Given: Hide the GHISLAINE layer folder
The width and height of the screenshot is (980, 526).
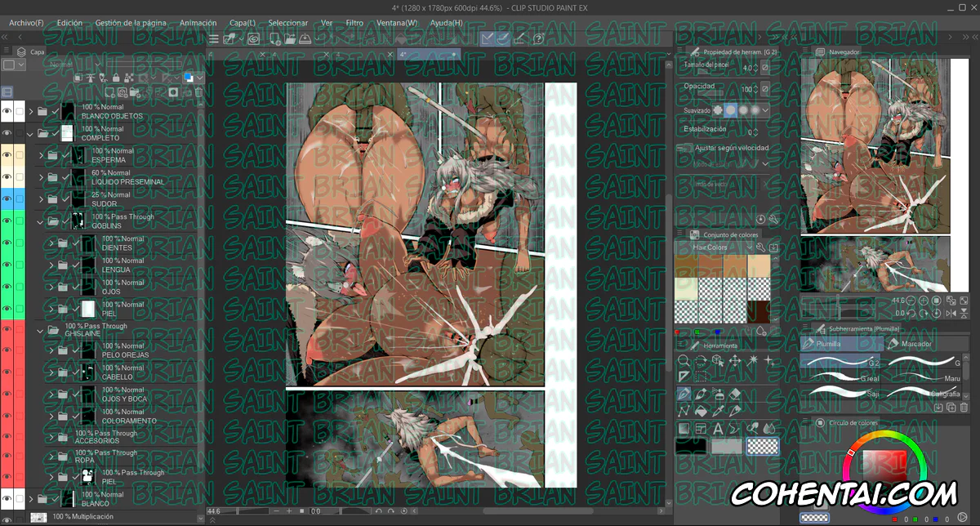Looking at the screenshot, I should [x=7, y=331].
